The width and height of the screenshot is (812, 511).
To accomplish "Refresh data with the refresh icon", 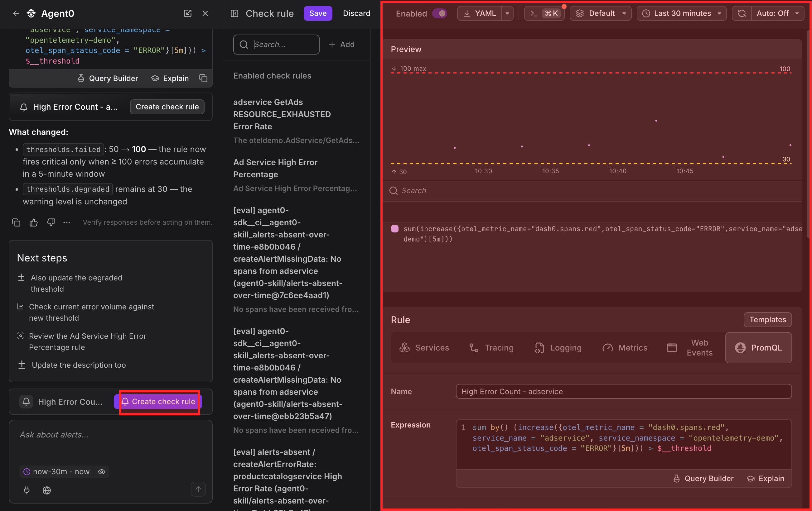I will coord(742,13).
